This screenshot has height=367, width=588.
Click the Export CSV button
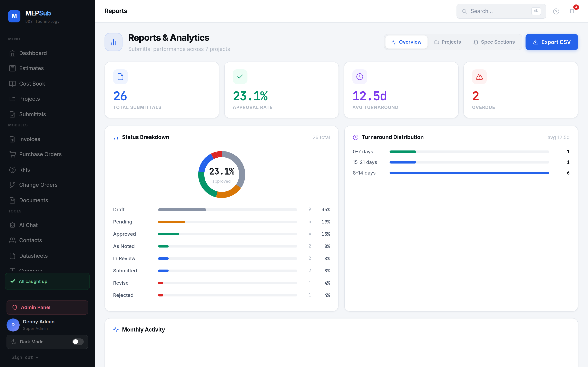(x=551, y=42)
